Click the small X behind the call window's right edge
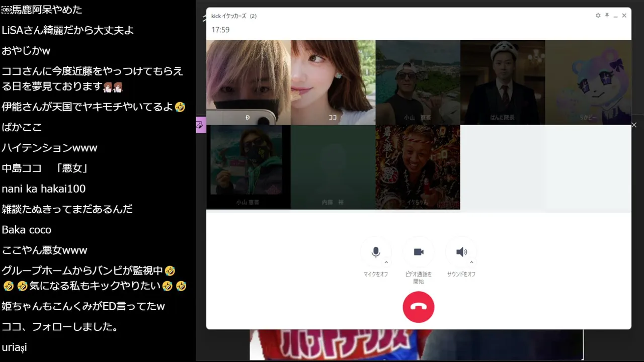Screen dimensions: 644x362 (634, 125)
